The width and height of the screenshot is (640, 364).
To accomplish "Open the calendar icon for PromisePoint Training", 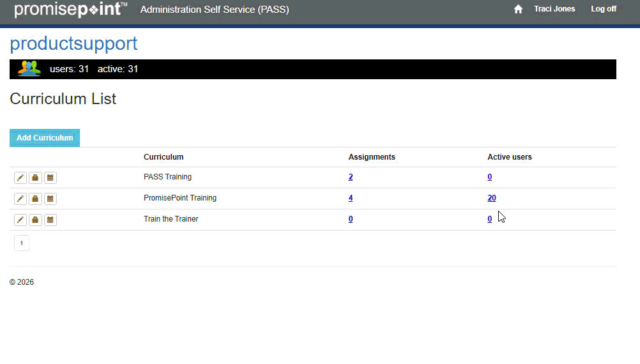I will pos(50,199).
